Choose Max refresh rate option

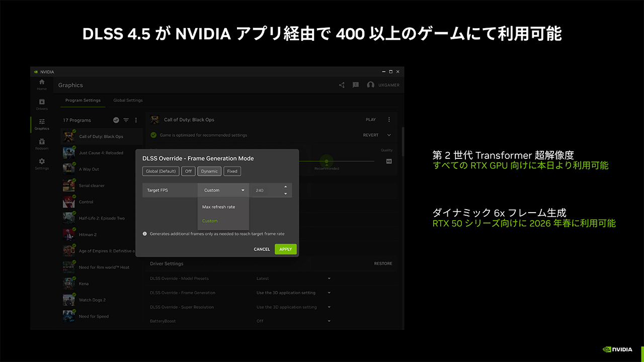(218, 207)
